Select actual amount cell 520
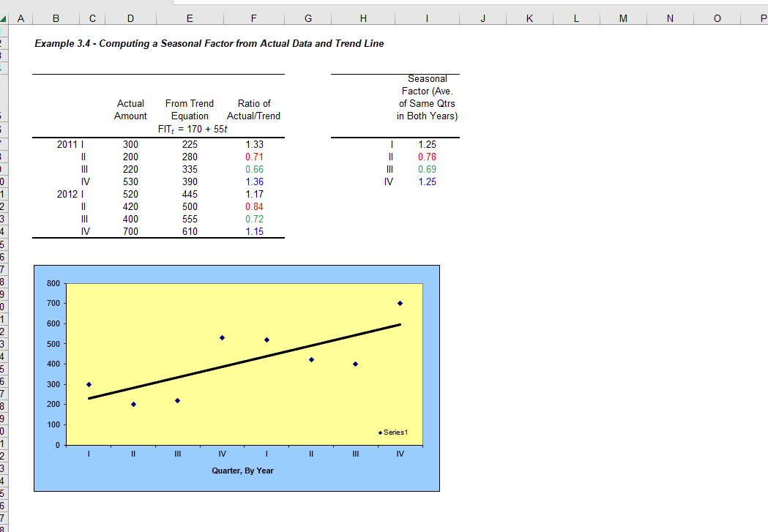This screenshot has width=768, height=532. (x=130, y=195)
